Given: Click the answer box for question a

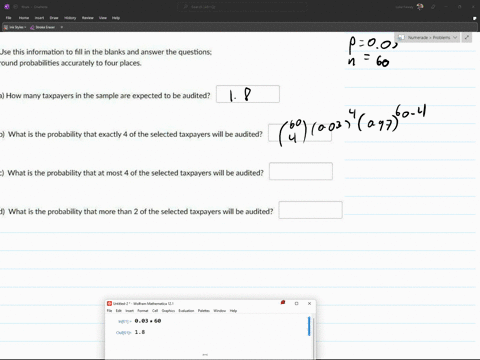Looking at the screenshot, I should [x=248, y=94].
